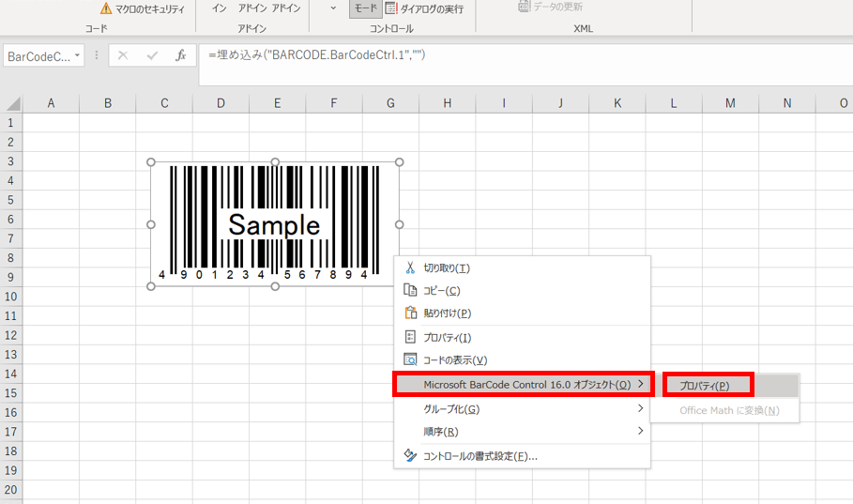Click the Properties sheet icon in menu
This screenshot has width=853, height=504.
(x=410, y=337)
